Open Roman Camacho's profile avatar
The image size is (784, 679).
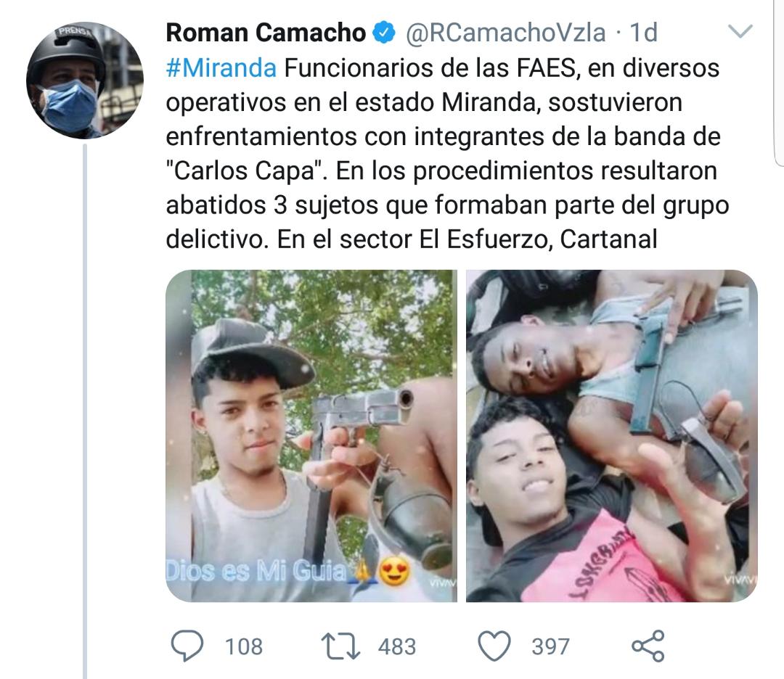pos(85,80)
